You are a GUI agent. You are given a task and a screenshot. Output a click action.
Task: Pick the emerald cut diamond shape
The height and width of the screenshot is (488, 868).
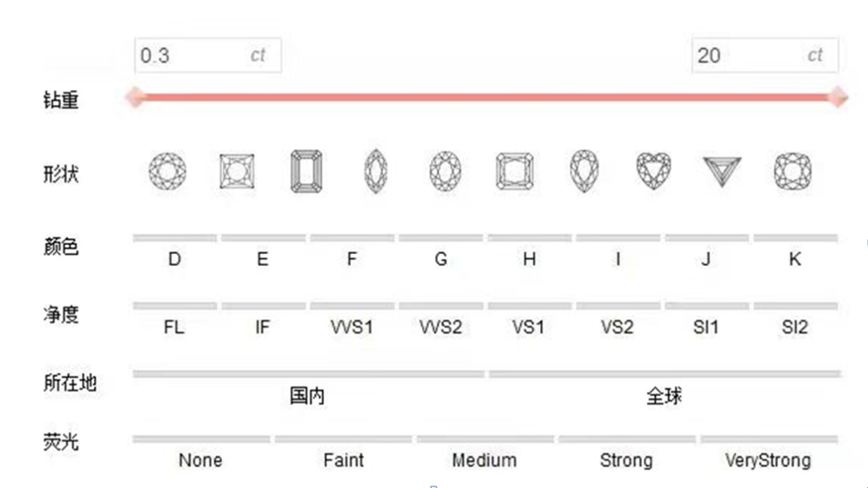point(306,171)
